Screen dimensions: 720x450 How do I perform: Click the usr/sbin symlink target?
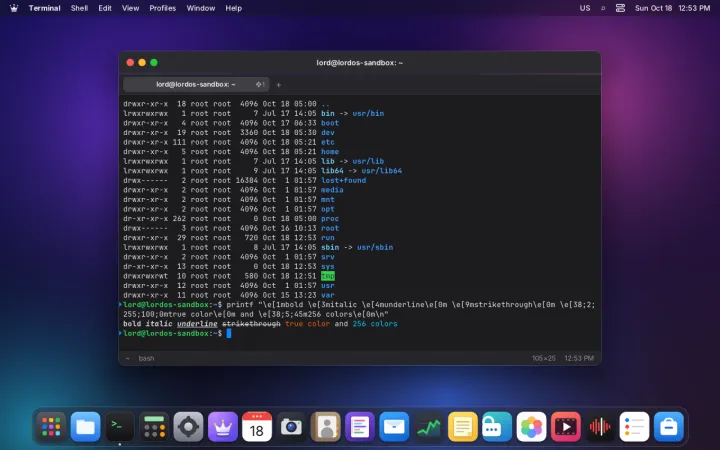pos(375,248)
